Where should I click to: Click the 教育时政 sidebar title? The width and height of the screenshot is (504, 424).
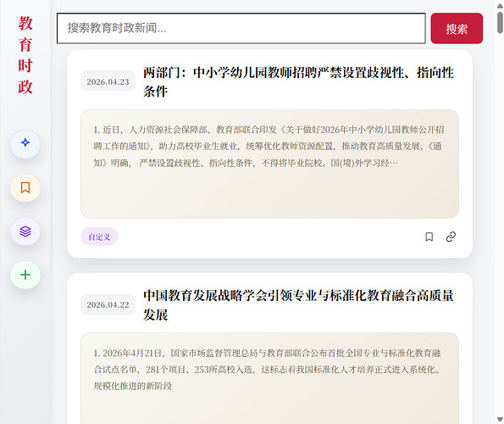[25, 55]
